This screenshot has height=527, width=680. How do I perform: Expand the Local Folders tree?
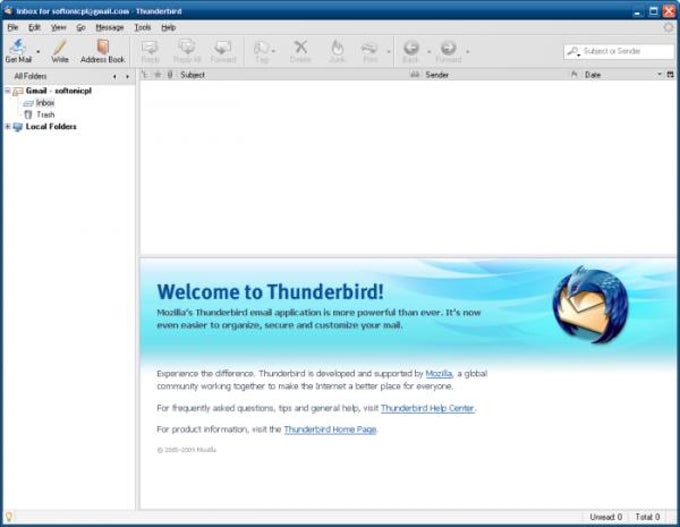coord(7,127)
